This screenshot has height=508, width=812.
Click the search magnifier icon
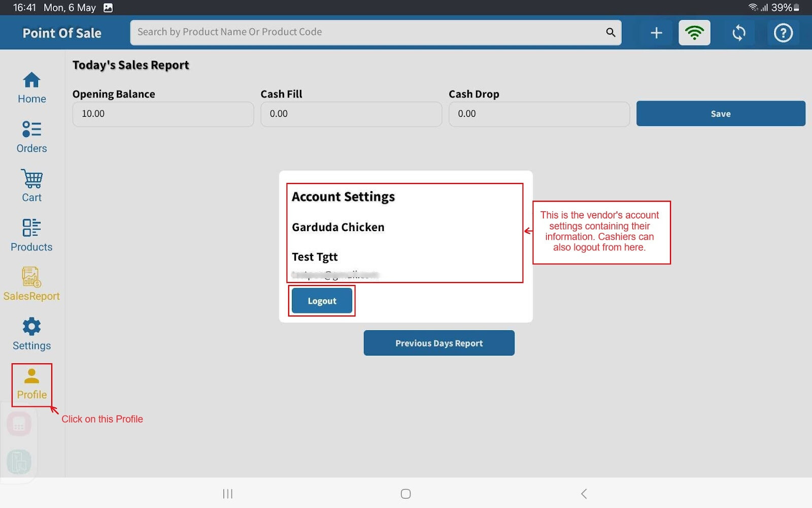pos(611,33)
